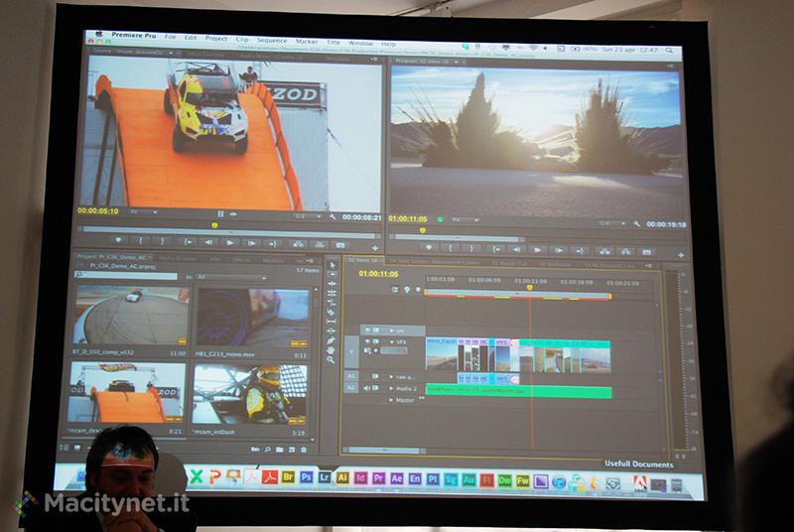794x532 pixels.
Task: Open Project panel 'In: All' dropdown
Action: pyautogui.click(x=231, y=278)
